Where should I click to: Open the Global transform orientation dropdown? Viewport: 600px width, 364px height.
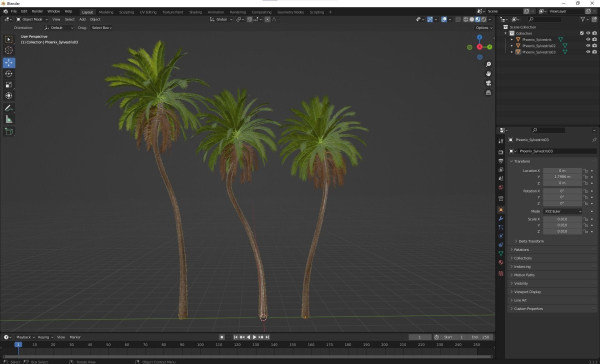[x=221, y=19]
